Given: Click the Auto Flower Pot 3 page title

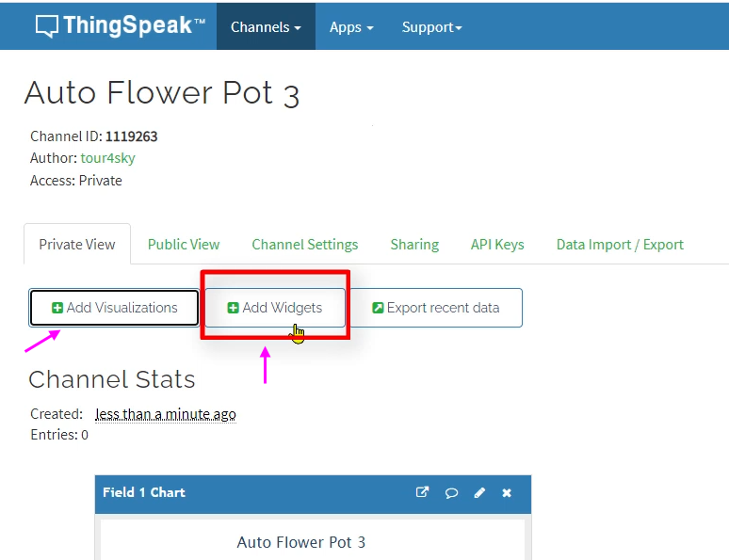Looking at the screenshot, I should click(162, 93).
